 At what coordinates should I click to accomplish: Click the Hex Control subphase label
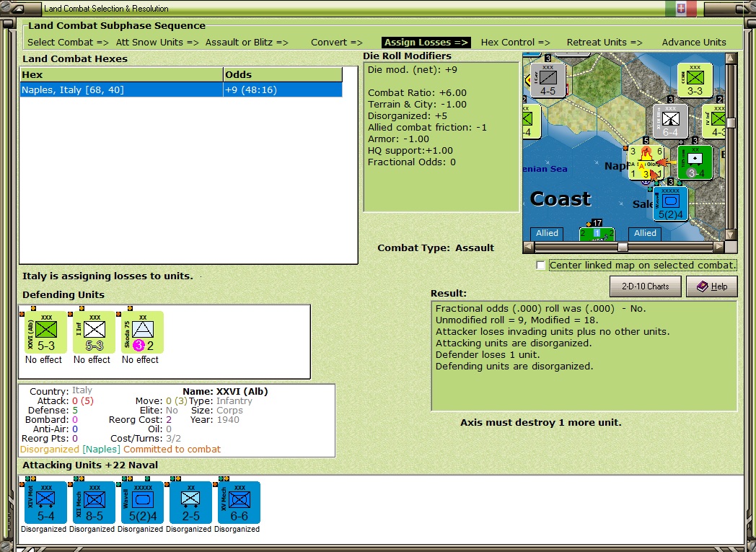pos(515,43)
